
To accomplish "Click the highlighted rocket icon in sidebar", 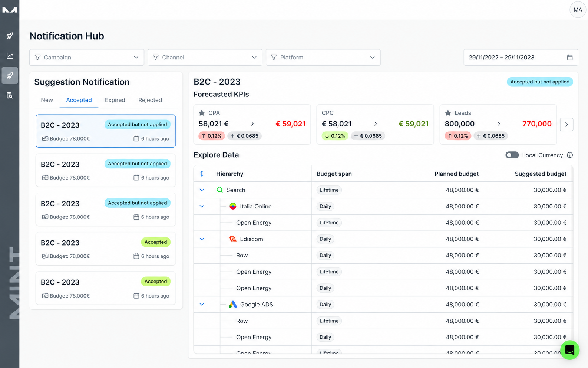I will (x=10, y=76).
